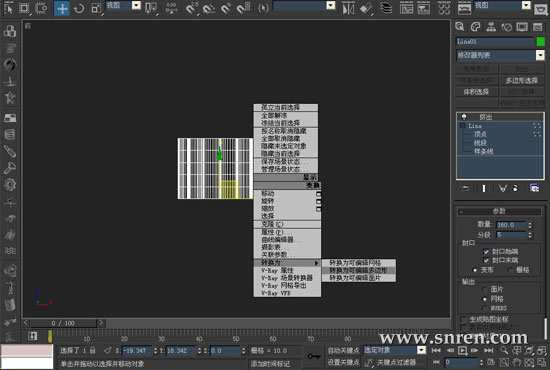Click the green object color swatch
Screen dimensions: 550x370
[541, 42]
